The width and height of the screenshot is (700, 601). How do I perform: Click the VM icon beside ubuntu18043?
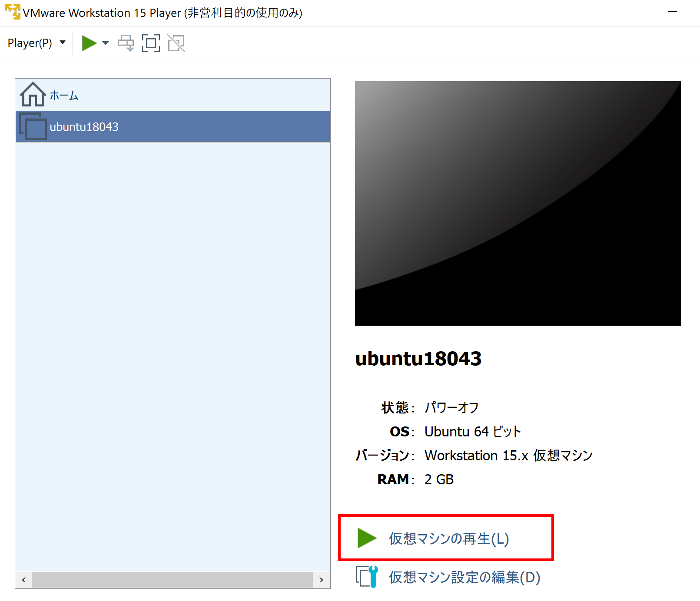point(33,127)
